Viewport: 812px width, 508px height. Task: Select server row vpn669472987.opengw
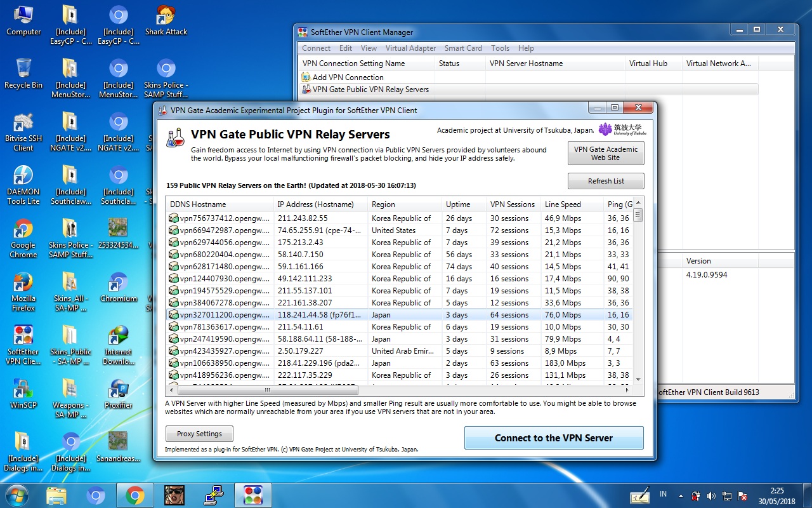[x=400, y=231]
